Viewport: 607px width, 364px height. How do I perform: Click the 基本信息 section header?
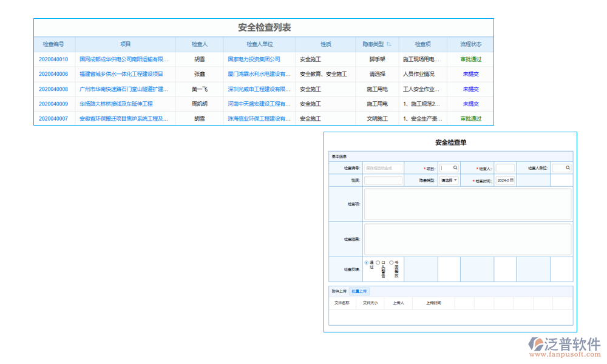(339, 157)
